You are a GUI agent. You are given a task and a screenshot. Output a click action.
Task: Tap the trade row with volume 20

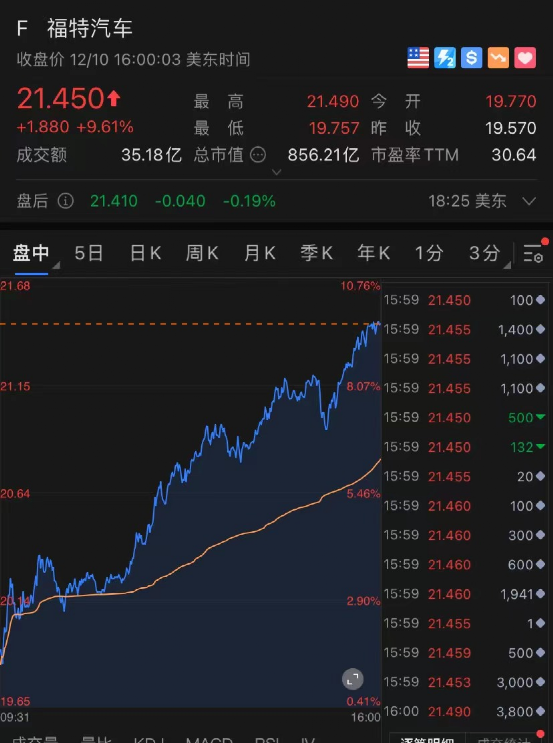tap(464, 476)
